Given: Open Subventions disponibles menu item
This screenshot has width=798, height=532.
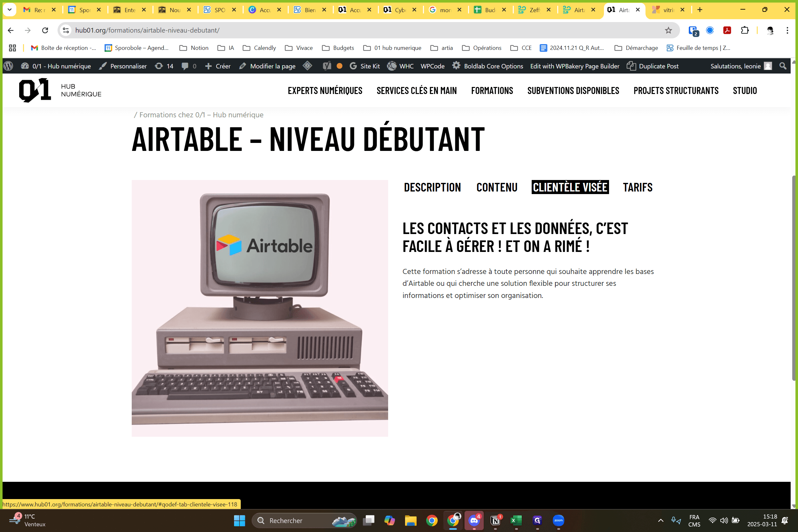Looking at the screenshot, I should [573, 90].
